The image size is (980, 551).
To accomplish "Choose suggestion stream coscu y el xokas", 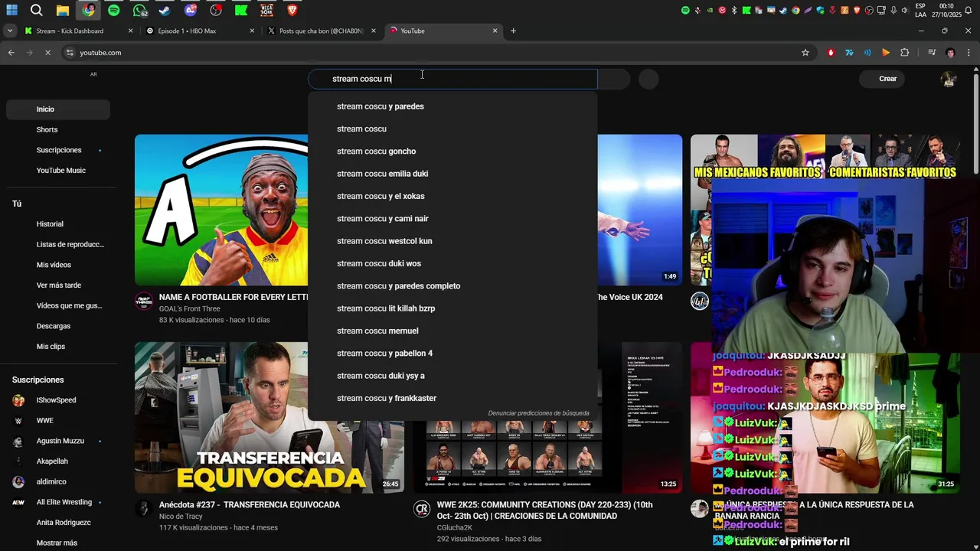I will tap(452, 196).
